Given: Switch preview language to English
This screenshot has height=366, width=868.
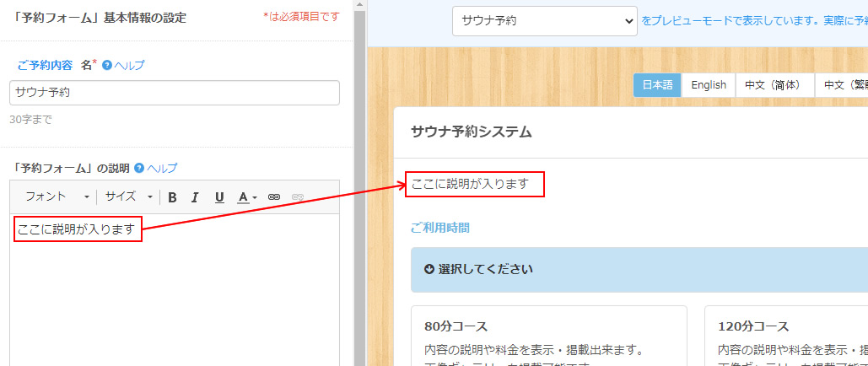Looking at the screenshot, I should tap(709, 85).
